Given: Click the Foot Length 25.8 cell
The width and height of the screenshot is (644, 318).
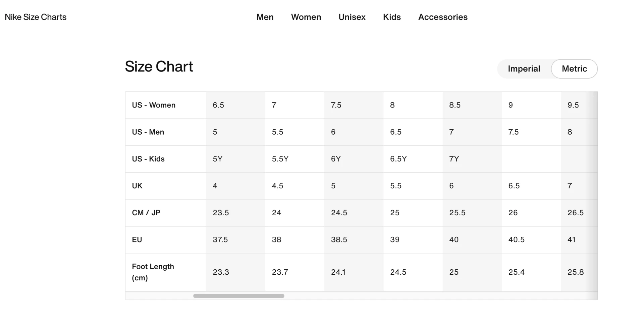Looking at the screenshot, I should 579,272.
